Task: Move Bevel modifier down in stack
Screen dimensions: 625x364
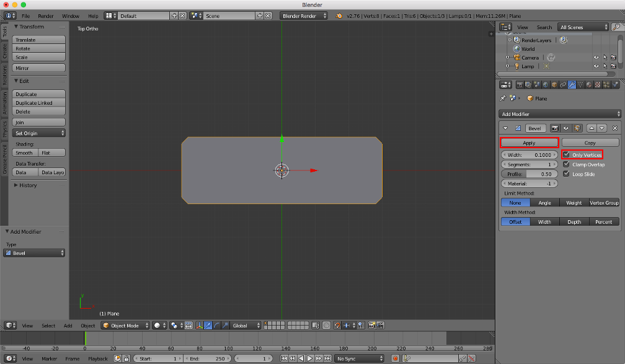Action: click(602, 128)
